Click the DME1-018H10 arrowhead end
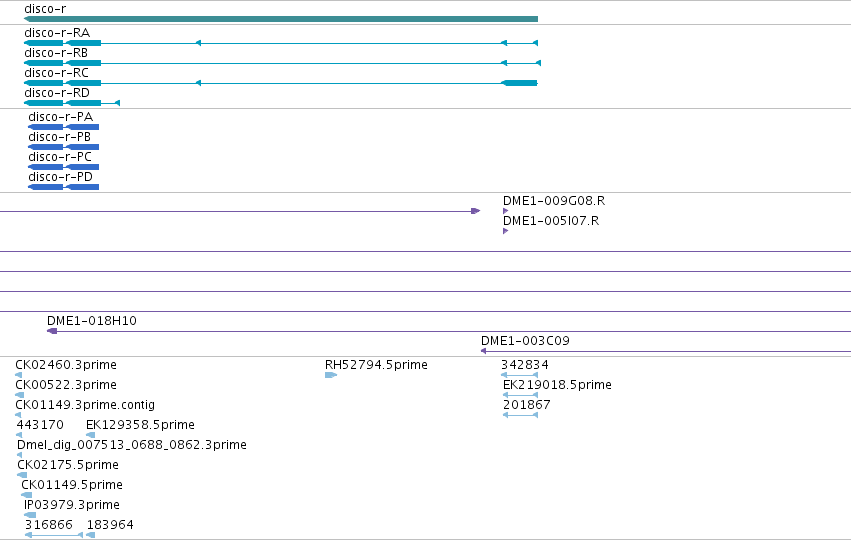Viewport: 851px width, 540px height. coord(52,331)
